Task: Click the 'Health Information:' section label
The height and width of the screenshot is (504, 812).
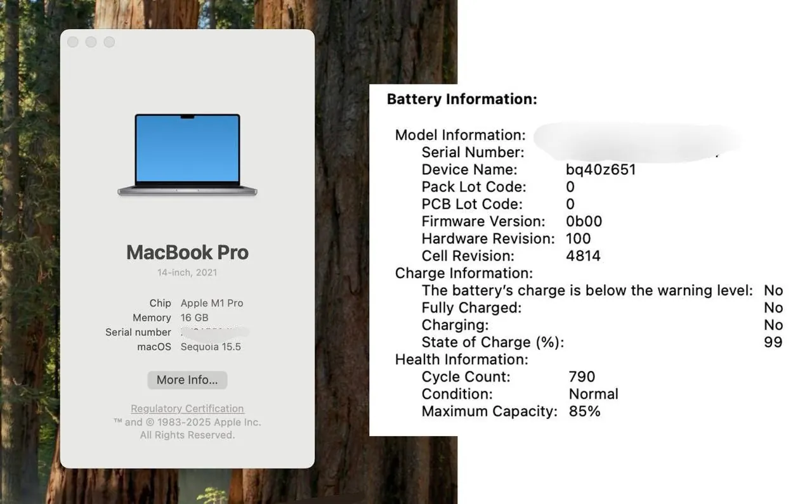Action: click(461, 359)
